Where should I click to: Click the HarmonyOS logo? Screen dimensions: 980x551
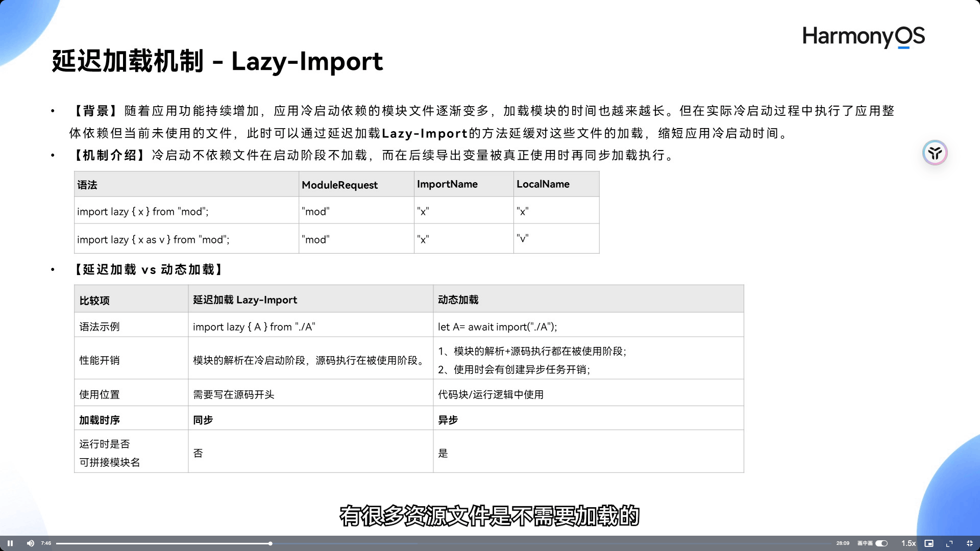click(x=864, y=37)
